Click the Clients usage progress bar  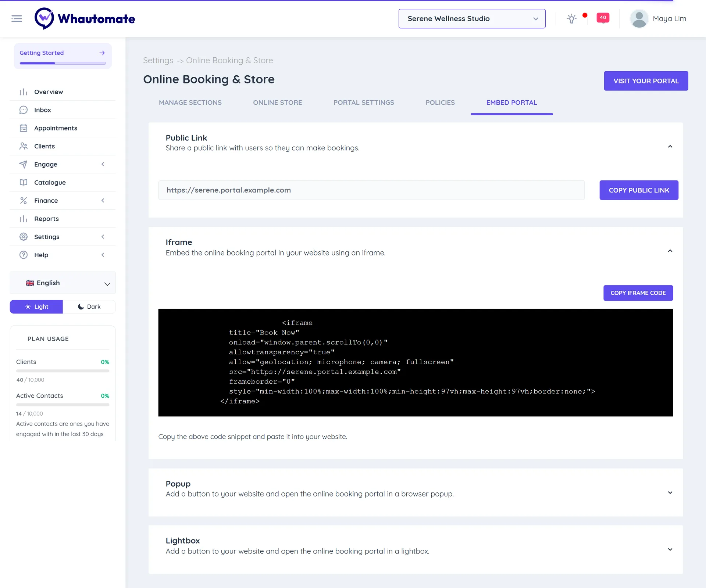pyautogui.click(x=63, y=371)
